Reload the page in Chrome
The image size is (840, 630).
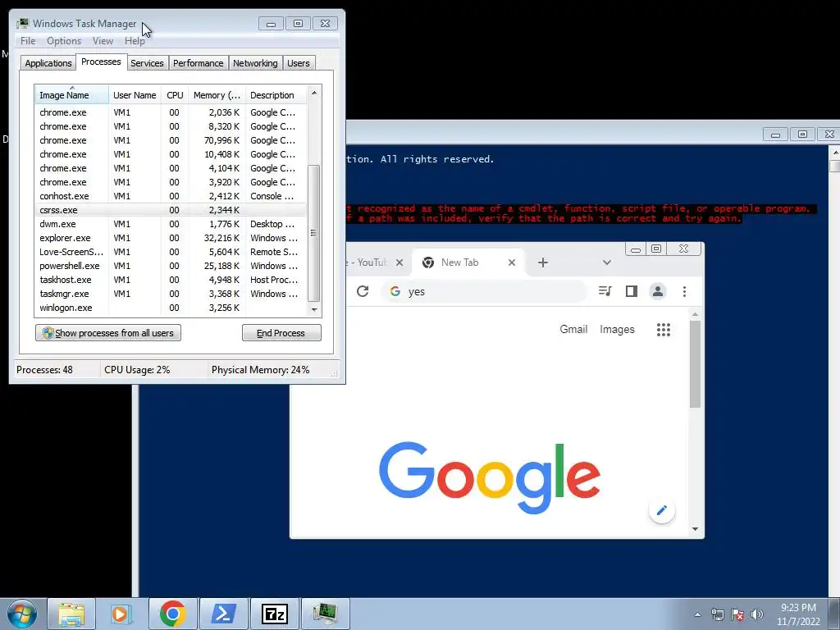point(363,291)
